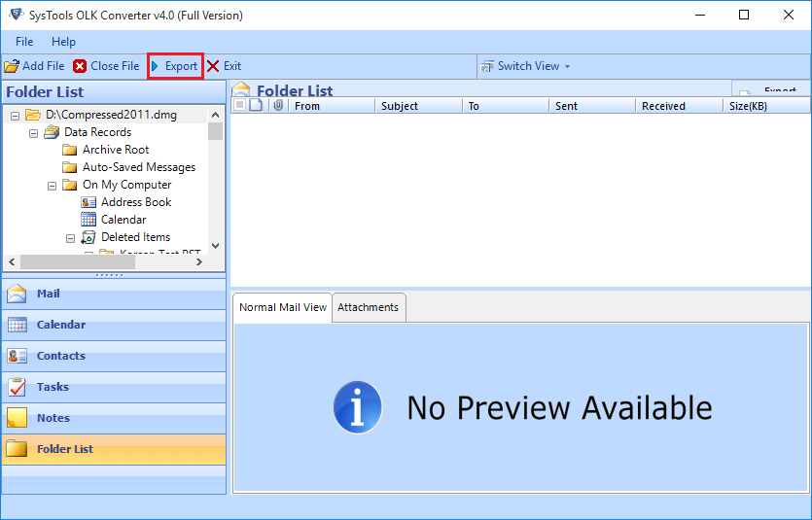Click the Exit toolbar icon
This screenshot has width=812, height=520.
pos(213,66)
